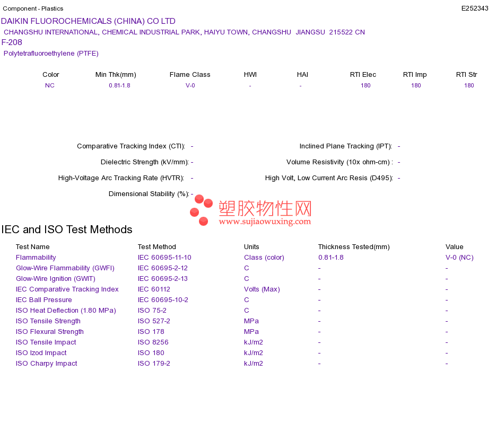
Task: Click the Value column header
Action: pos(454,246)
